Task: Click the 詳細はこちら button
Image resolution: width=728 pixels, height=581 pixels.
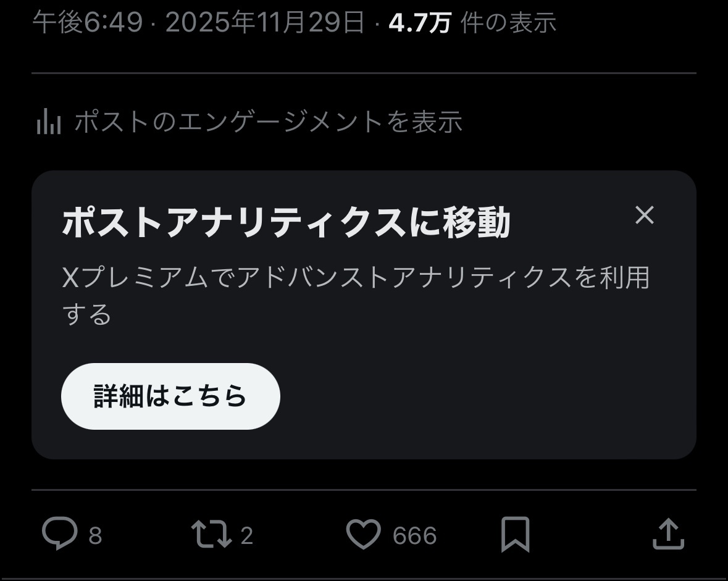Action: tap(170, 396)
